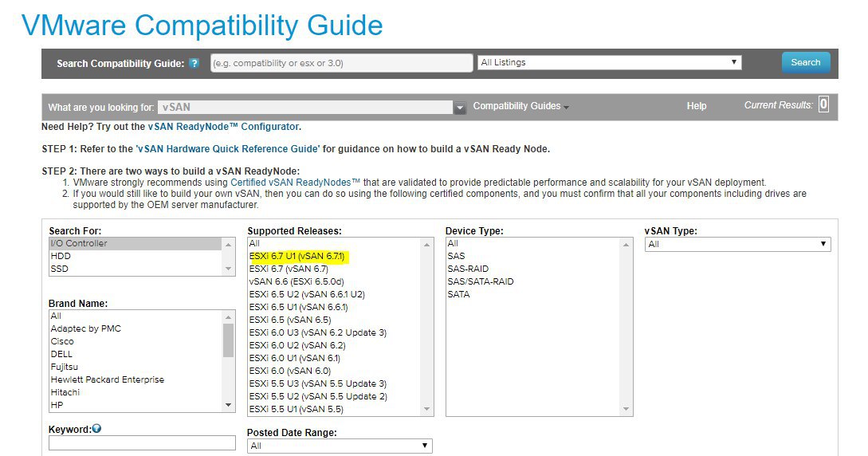Click the Search button
The width and height of the screenshot is (868, 456).
pyautogui.click(x=806, y=62)
